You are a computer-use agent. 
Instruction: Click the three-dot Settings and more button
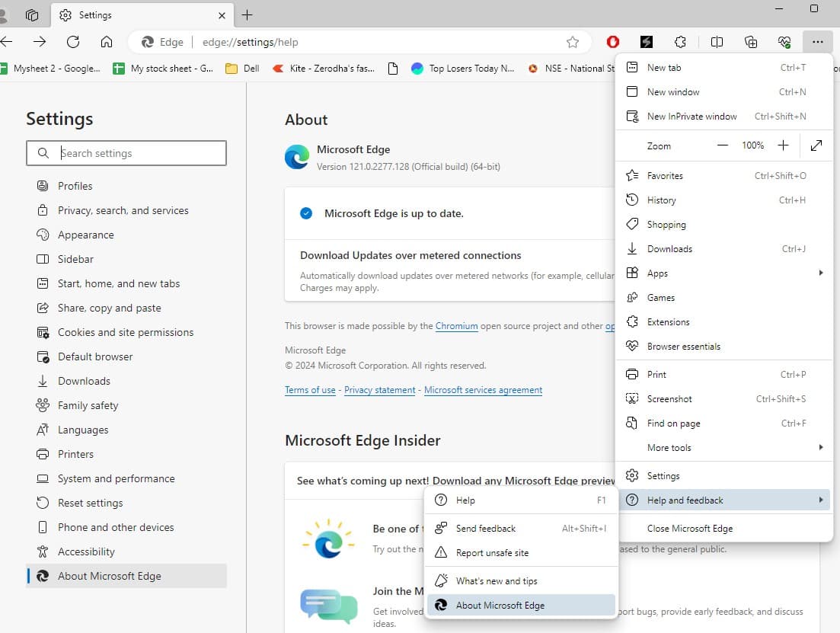817,42
